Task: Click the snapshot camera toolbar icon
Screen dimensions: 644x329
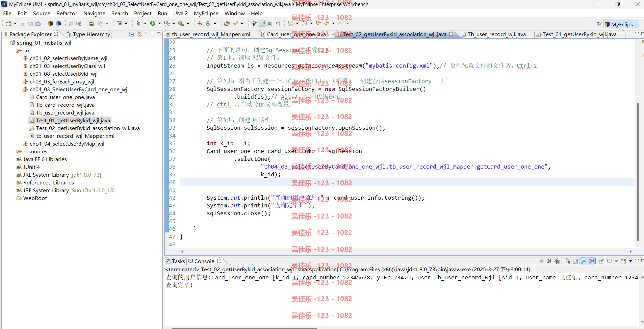Action: click(x=119, y=23)
